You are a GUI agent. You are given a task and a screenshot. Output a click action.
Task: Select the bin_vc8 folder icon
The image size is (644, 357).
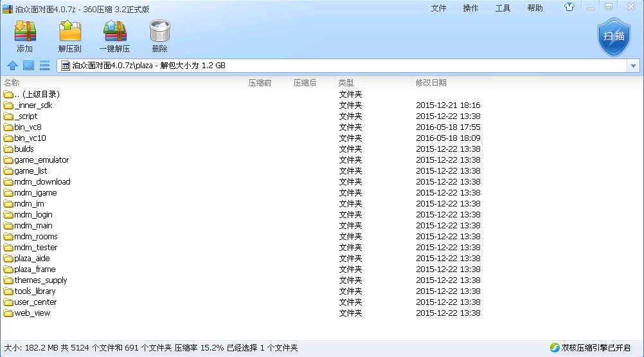point(8,127)
